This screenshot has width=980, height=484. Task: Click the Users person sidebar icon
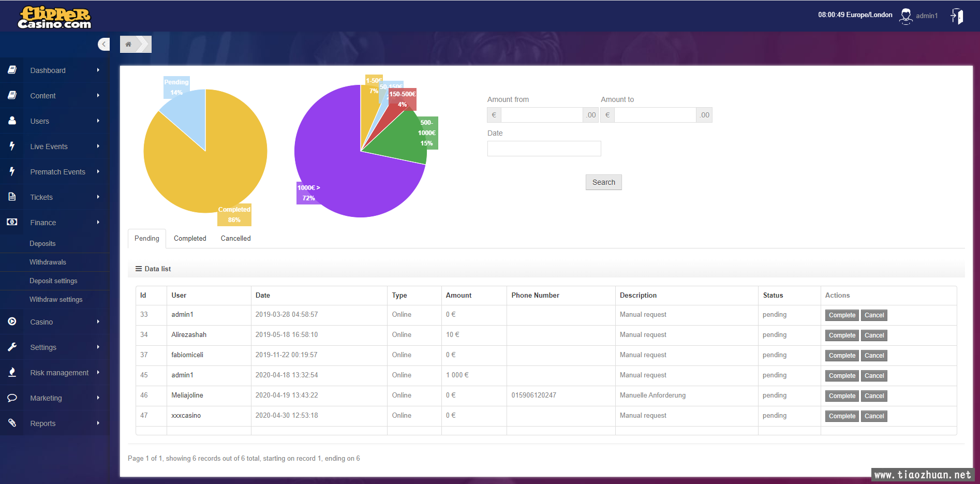tap(12, 121)
